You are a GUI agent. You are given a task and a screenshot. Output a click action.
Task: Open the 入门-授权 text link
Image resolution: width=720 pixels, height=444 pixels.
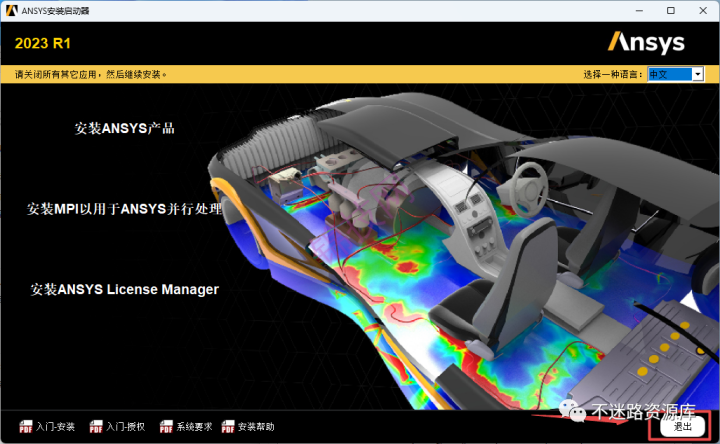point(125,427)
